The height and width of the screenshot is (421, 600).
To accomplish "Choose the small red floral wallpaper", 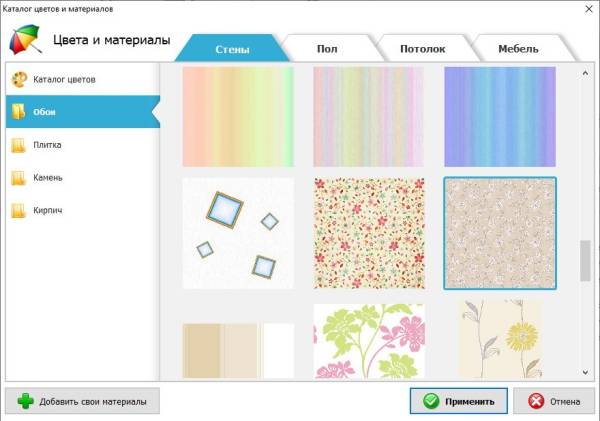I will (369, 233).
